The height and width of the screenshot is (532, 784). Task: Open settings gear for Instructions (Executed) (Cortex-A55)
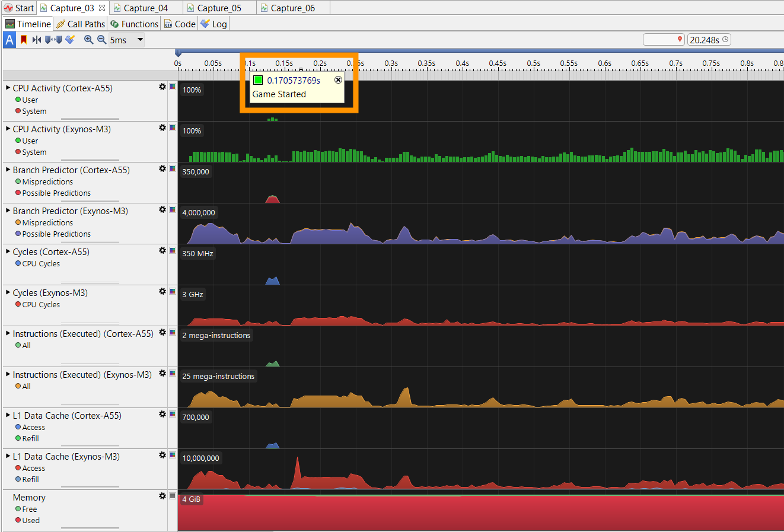[x=162, y=332]
